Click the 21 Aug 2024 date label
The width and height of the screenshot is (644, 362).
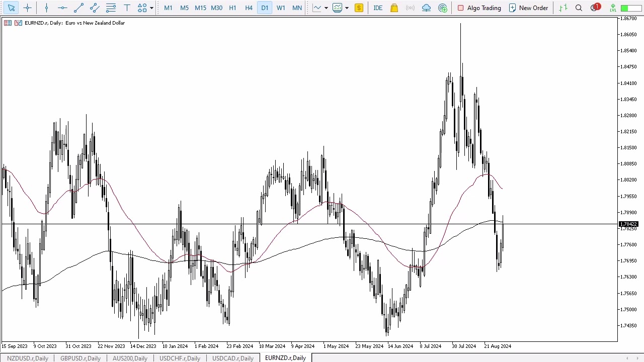point(498,346)
